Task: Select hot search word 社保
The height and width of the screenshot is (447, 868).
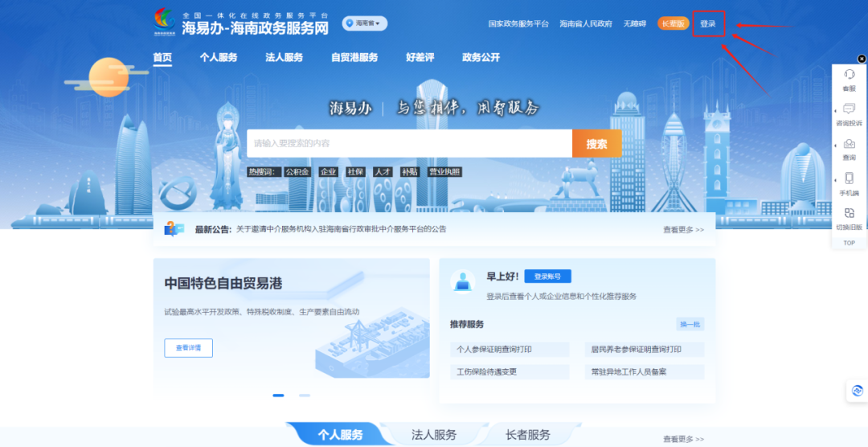Action: tap(355, 172)
